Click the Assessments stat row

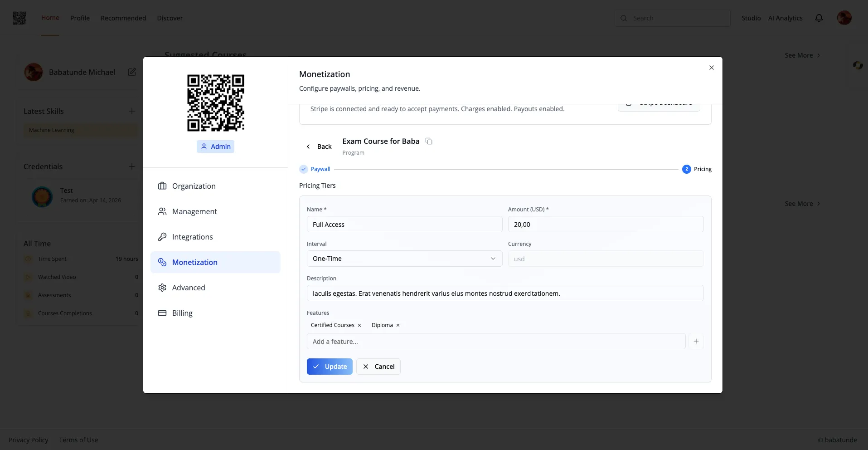(x=81, y=295)
